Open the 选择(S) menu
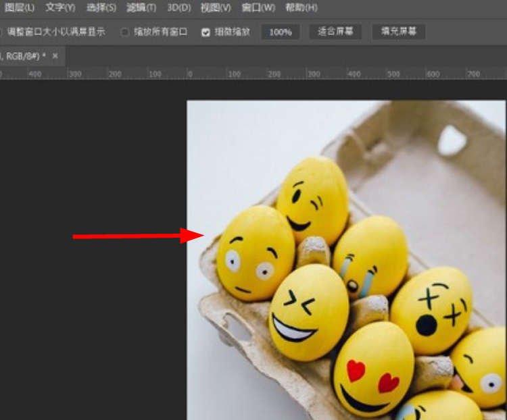This screenshot has width=507, height=420. pos(101,7)
